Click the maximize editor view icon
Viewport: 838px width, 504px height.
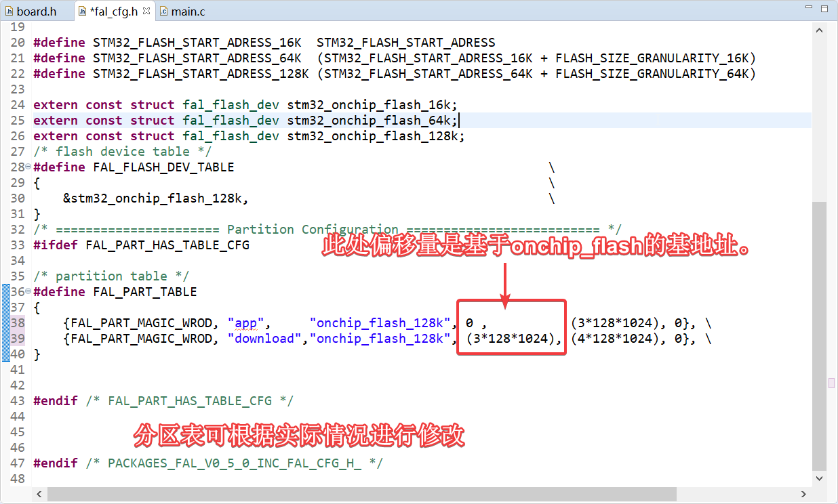(824, 8)
